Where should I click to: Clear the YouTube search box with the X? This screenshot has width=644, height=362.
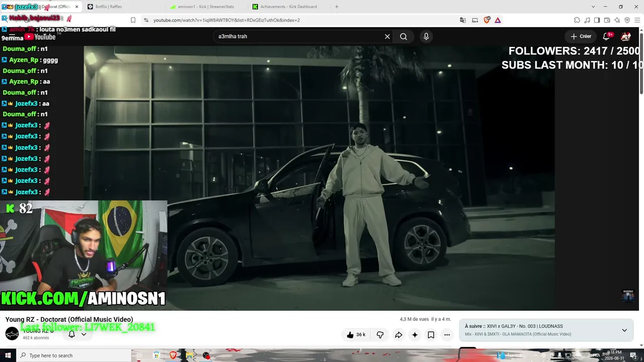tap(387, 37)
